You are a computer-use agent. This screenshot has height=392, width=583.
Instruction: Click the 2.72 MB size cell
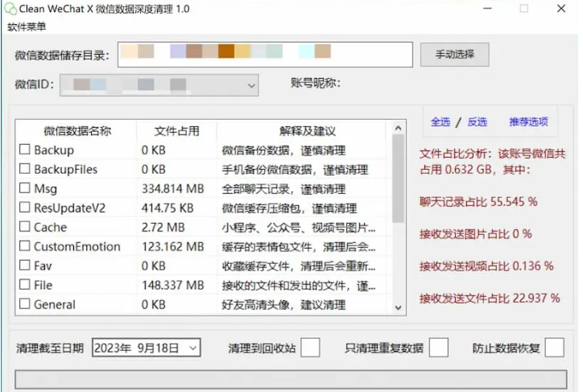click(163, 228)
